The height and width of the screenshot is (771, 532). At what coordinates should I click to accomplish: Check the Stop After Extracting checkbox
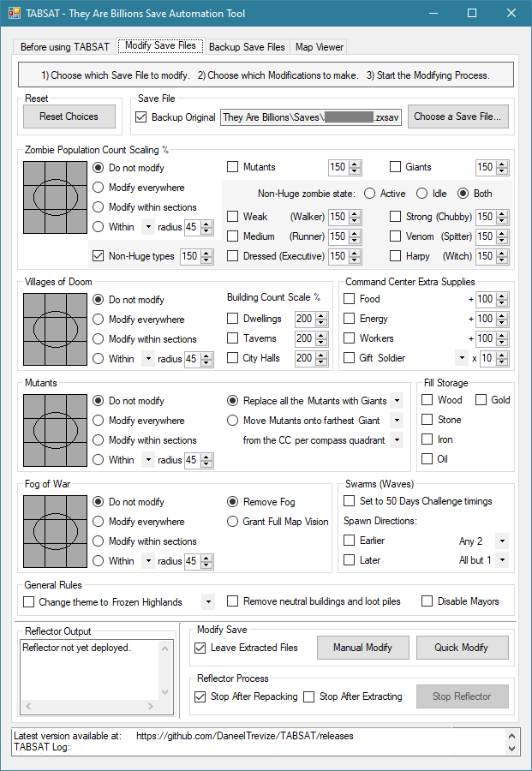308,696
